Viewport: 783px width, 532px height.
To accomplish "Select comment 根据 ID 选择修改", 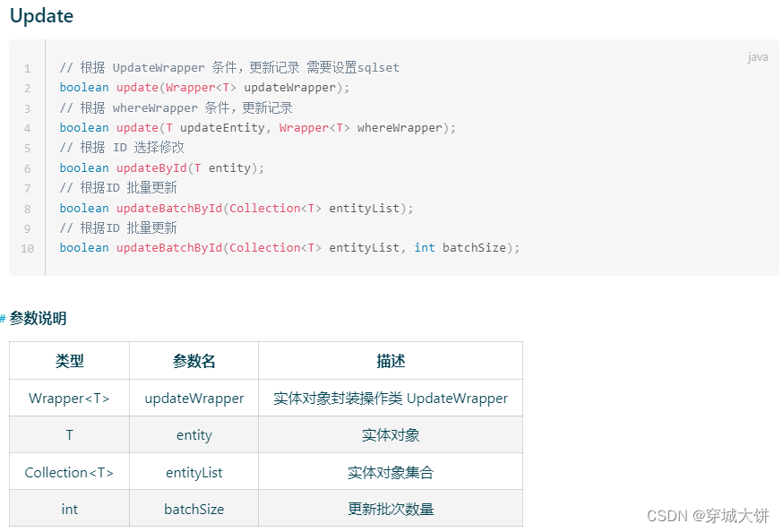I will point(122,148).
